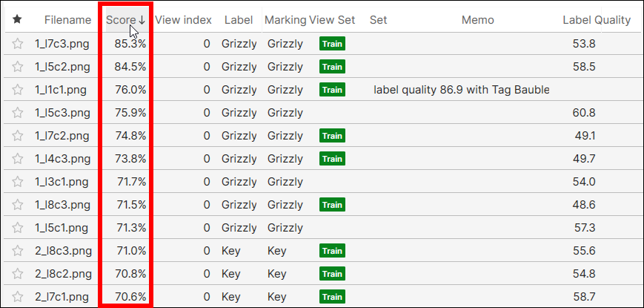
Task: Click the star beside 1_l7c2.png
Action: (x=18, y=136)
